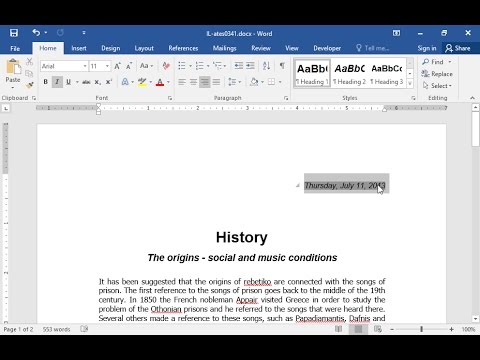Apply the yellow text highlight color
Image resolution: width=480 pixels, height=360 pixels.
(x=142, y=82)
